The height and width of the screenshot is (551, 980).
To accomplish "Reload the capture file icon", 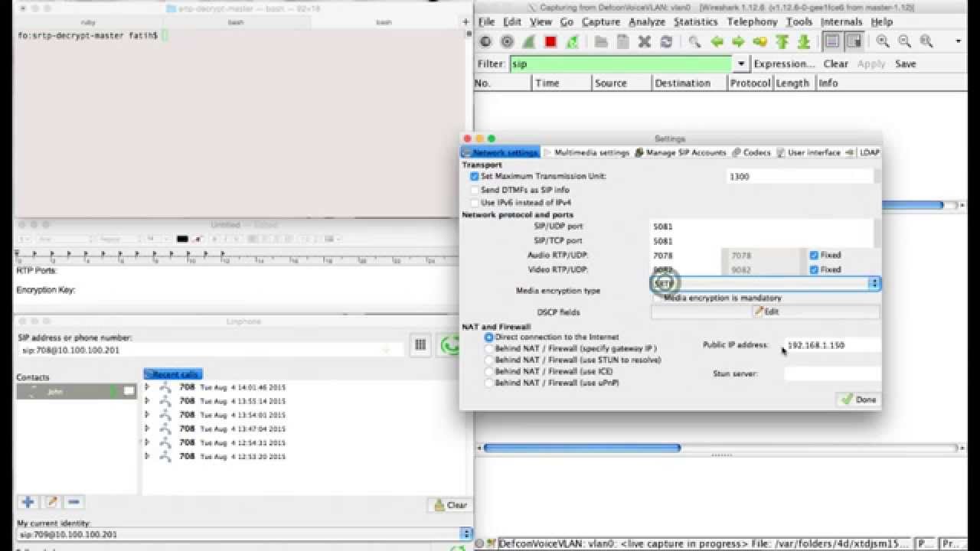I will (x=666, y=41).
